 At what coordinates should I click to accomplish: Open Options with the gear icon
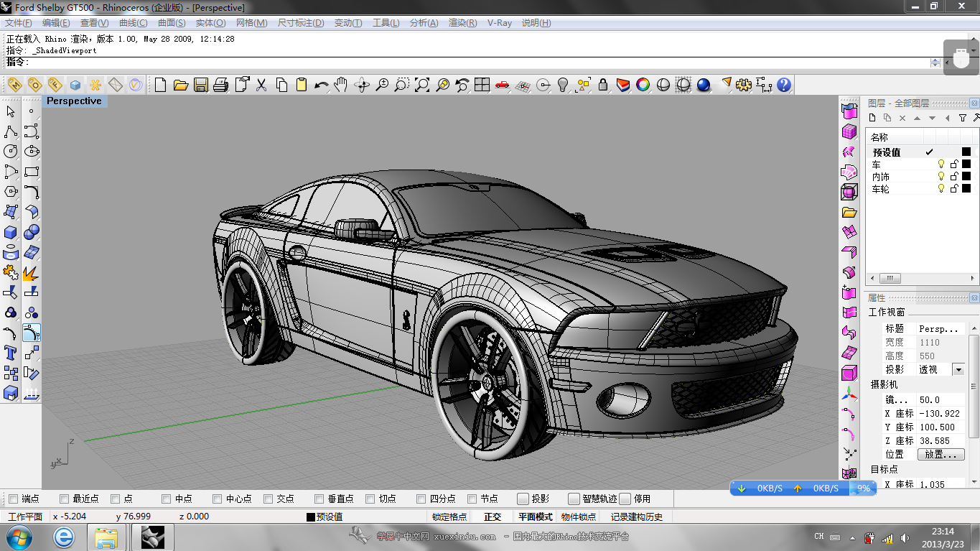coord(744,85)
